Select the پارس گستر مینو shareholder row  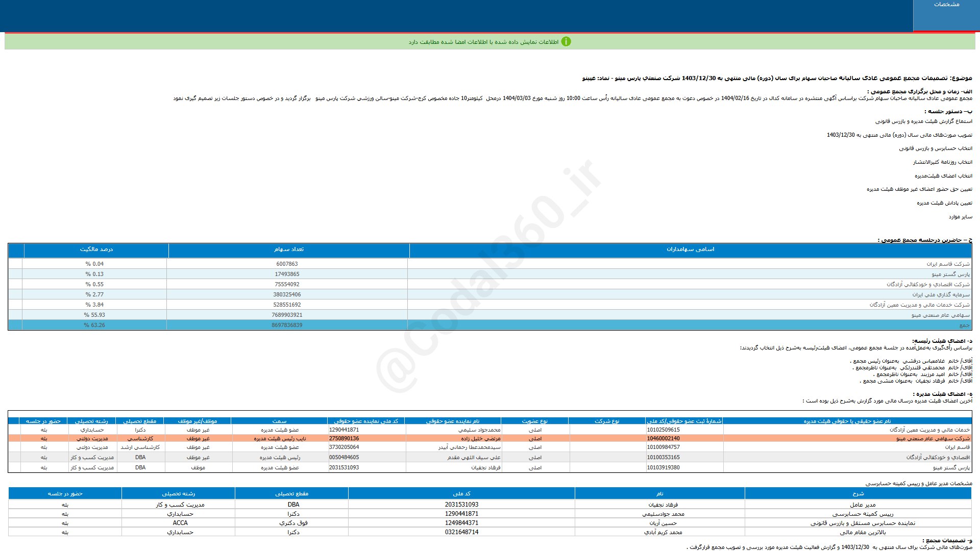pyautogui.click(x=950, y=274)
